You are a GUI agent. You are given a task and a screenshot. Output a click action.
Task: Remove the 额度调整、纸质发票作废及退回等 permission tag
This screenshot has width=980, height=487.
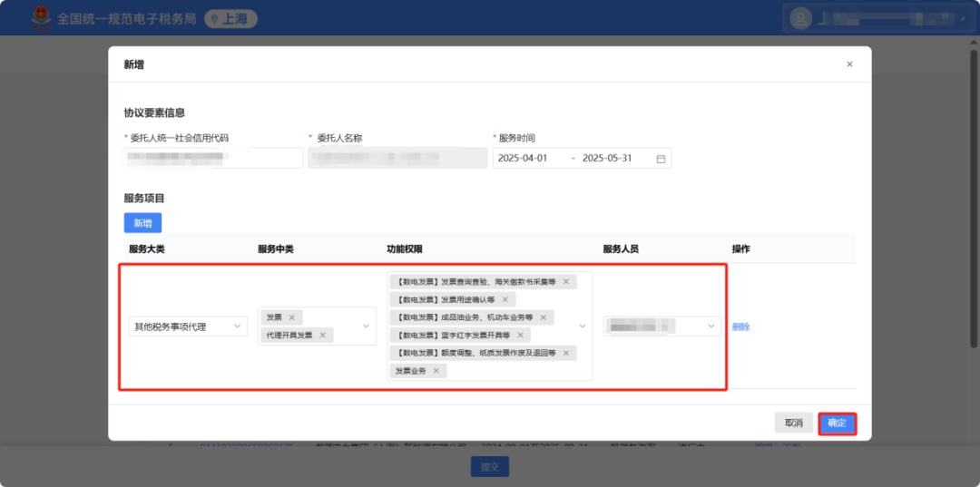[565, 353]
